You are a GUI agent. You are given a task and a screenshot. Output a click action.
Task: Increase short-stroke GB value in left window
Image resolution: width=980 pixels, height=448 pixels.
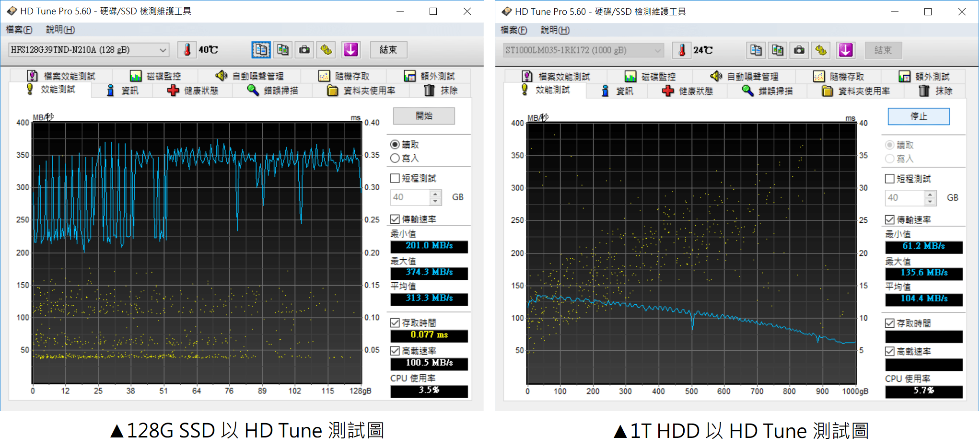tap(435, 194)
